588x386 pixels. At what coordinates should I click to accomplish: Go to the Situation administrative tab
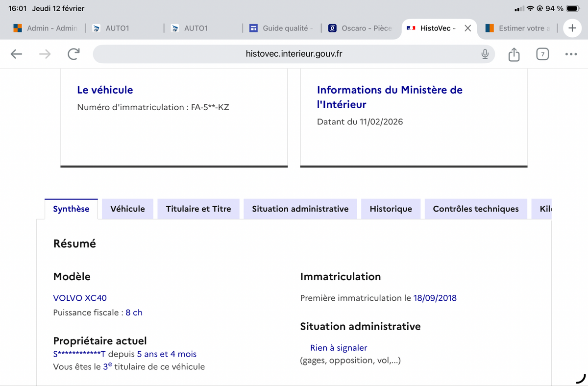pos(300,209)
